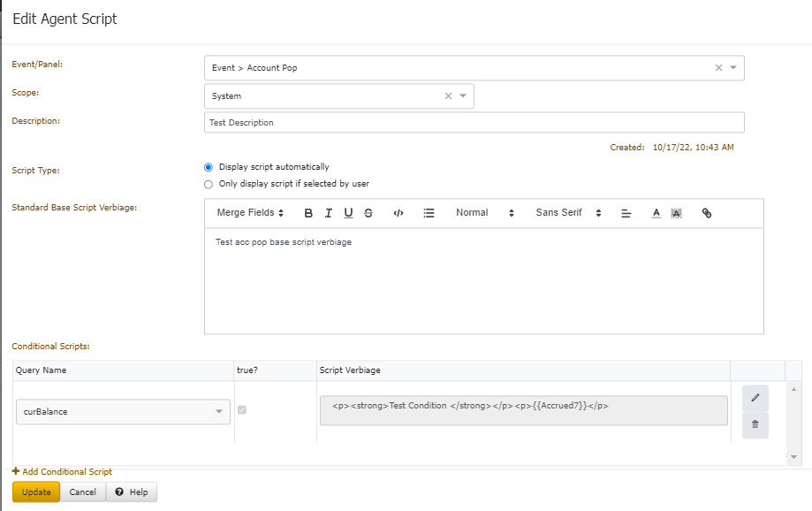The width and height of the screenshot is (812, 511).
Task: Insert a hyperlink in the script
Action: pyautogui.click(x=707, y=213)
